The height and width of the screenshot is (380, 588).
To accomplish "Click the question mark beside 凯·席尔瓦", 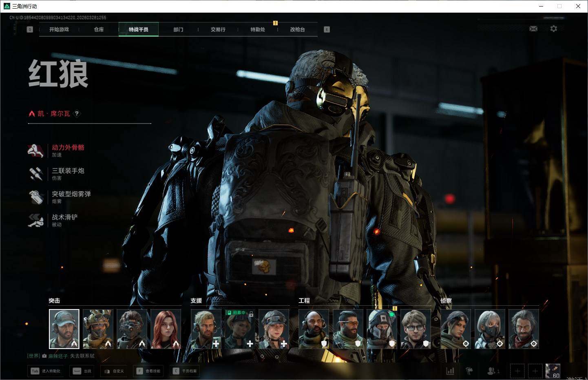I will click(77, 114).
